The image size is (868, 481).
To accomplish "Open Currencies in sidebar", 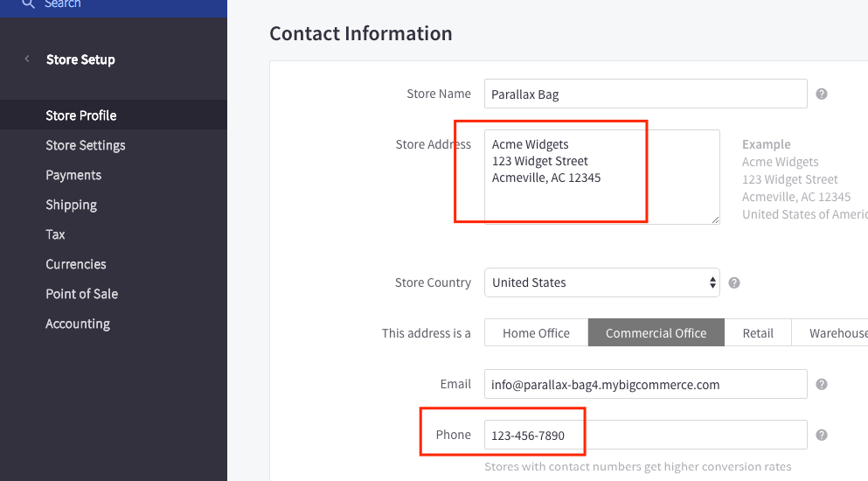I will (x=76, y=264).
